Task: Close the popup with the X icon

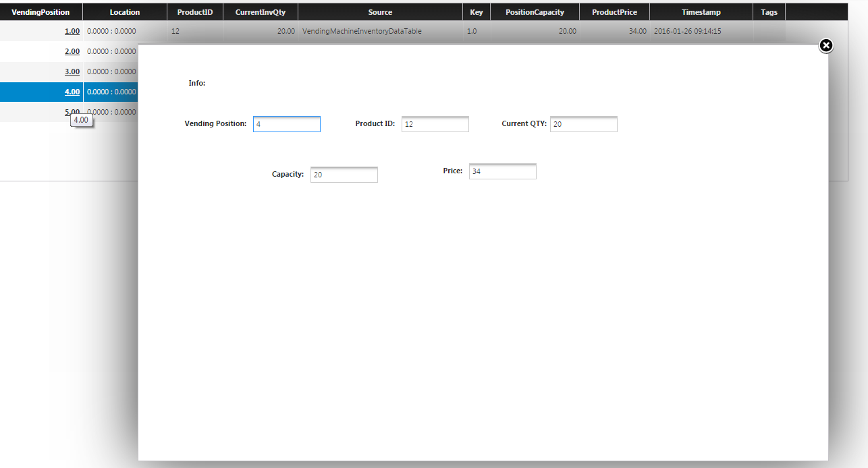Action: 826,45
